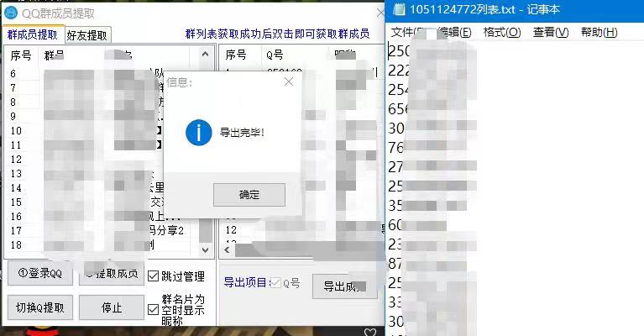Screen dimensions: 644x336
Task: Switch to the 群成员提取 tab
Action: (x=33, y=34)
